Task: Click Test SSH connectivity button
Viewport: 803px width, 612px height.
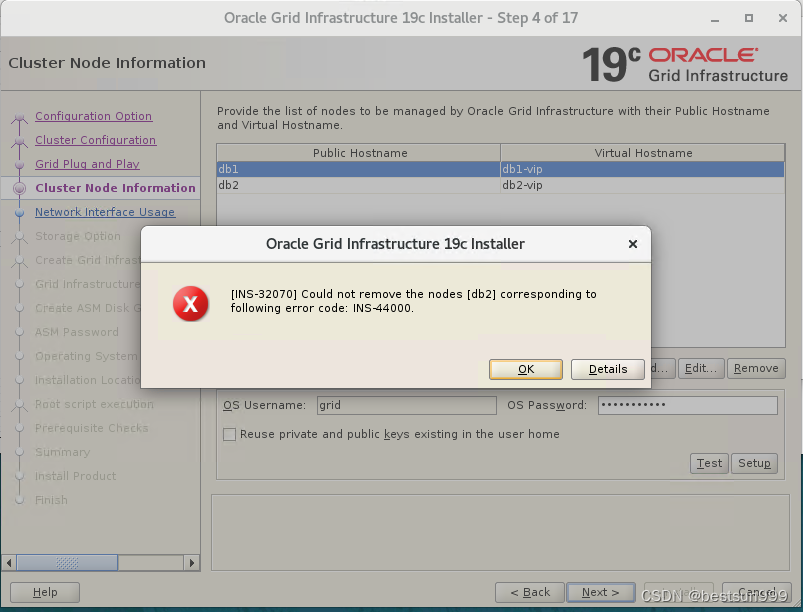Action: [x=709, y=463]
